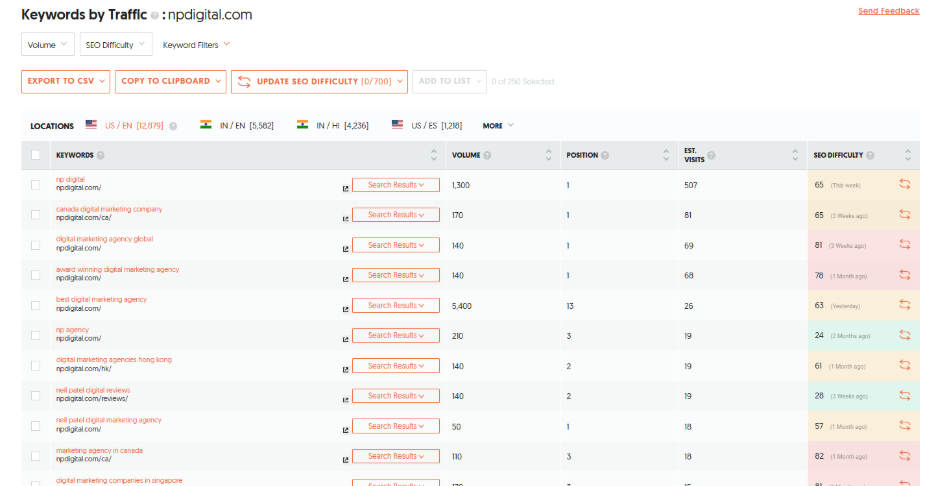This screenshot has width=936, height=486.
Task: Select all keywords with header checkbox
Action: (36, 155)
